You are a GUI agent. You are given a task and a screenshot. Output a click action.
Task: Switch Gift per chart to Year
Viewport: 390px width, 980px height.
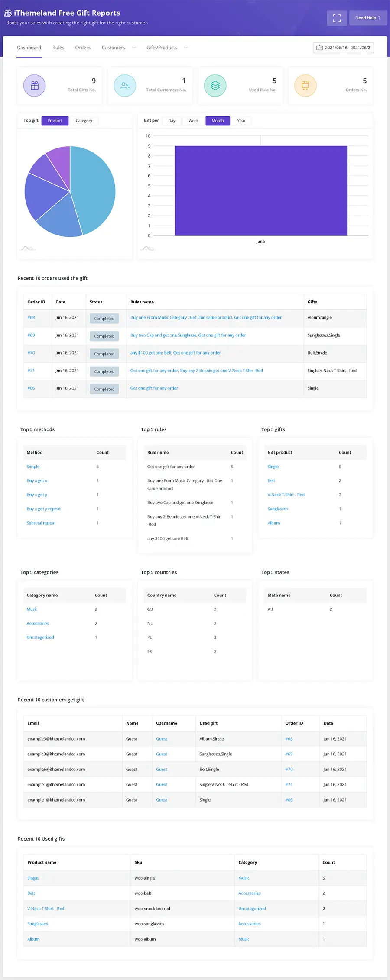pyautogui.click(x=241, y=121)
